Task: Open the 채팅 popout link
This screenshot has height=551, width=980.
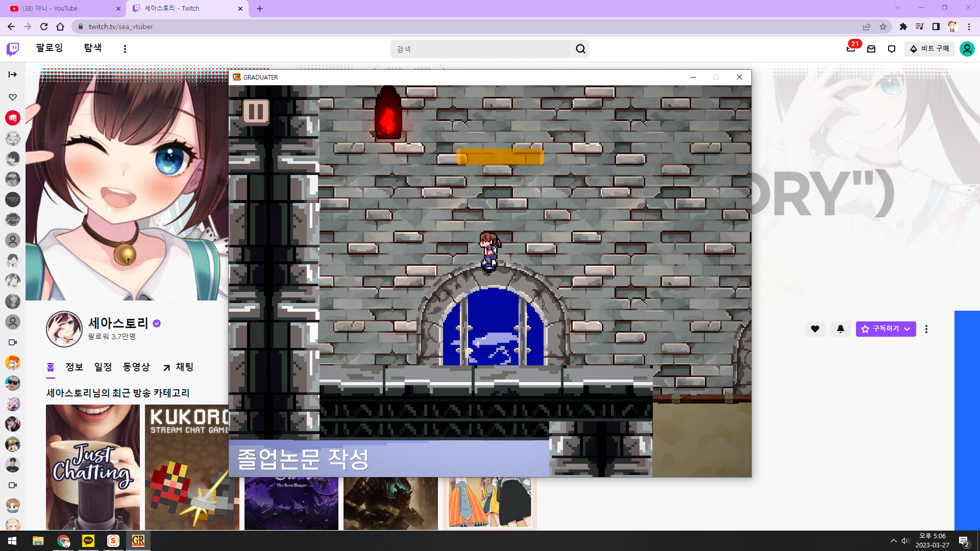Action: tap(178, 367)
